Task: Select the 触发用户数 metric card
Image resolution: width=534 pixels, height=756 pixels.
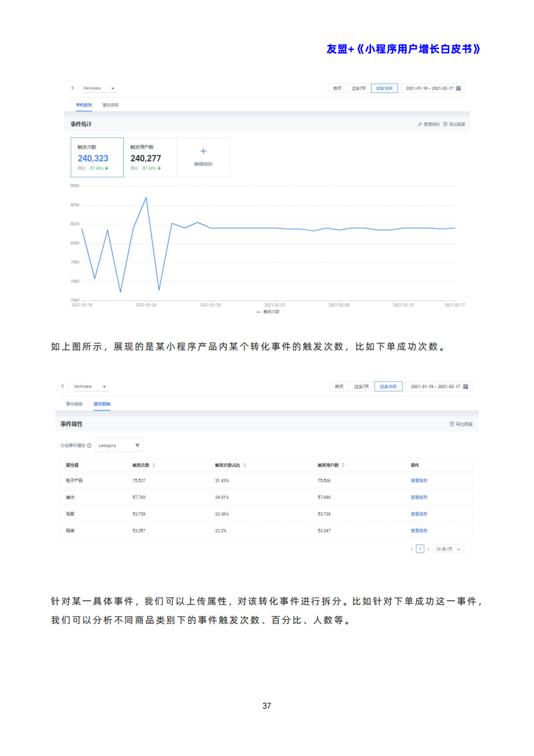Action: [x=149, y=158]
